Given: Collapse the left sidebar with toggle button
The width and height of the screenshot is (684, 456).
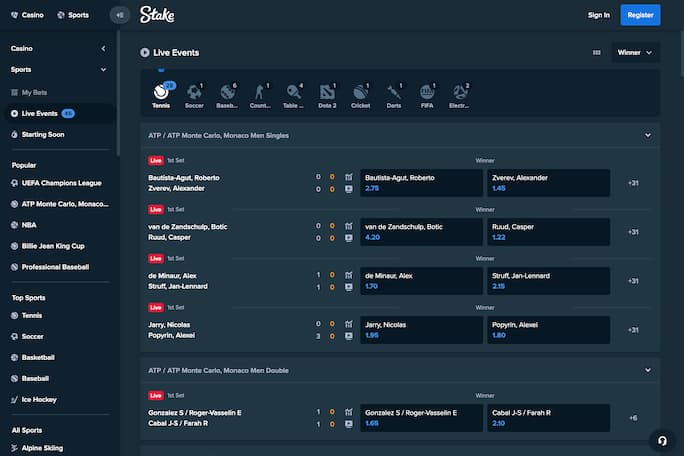Looking at the screenshot, I should 119,15.
